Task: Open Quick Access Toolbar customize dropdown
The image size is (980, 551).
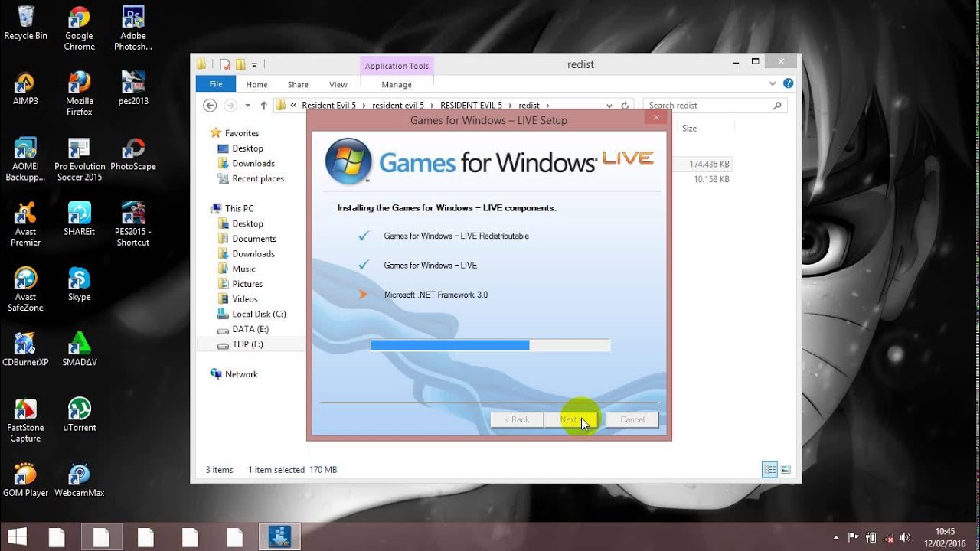Action: pyautogui.click(x=254, y=65)
